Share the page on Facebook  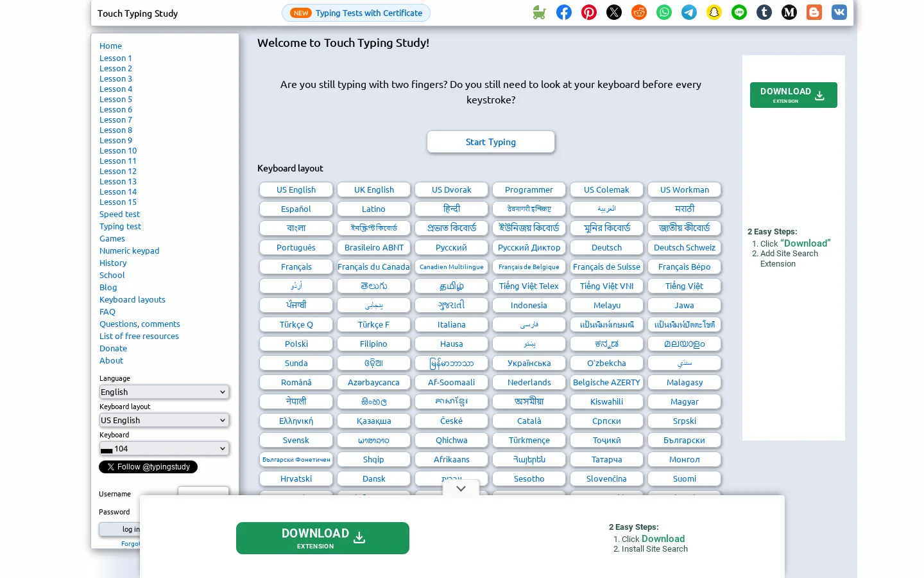coord(564,12)
